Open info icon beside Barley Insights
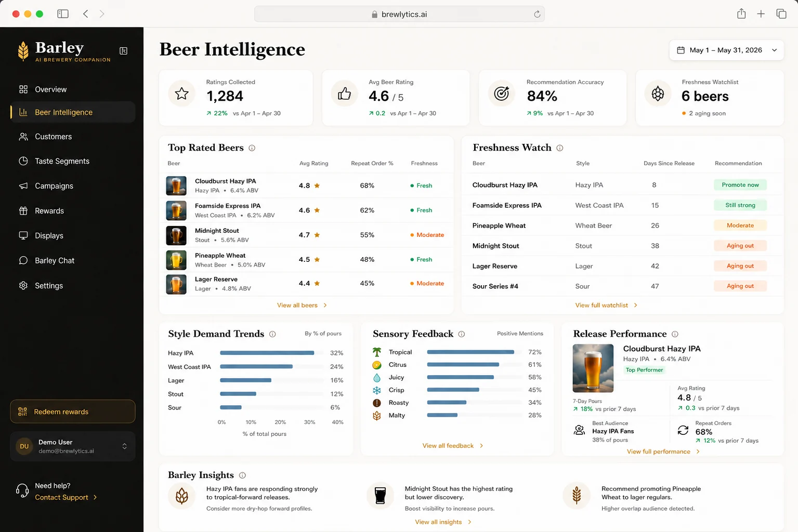Viewport: 798px width, 532px height. tap(242, 475)
